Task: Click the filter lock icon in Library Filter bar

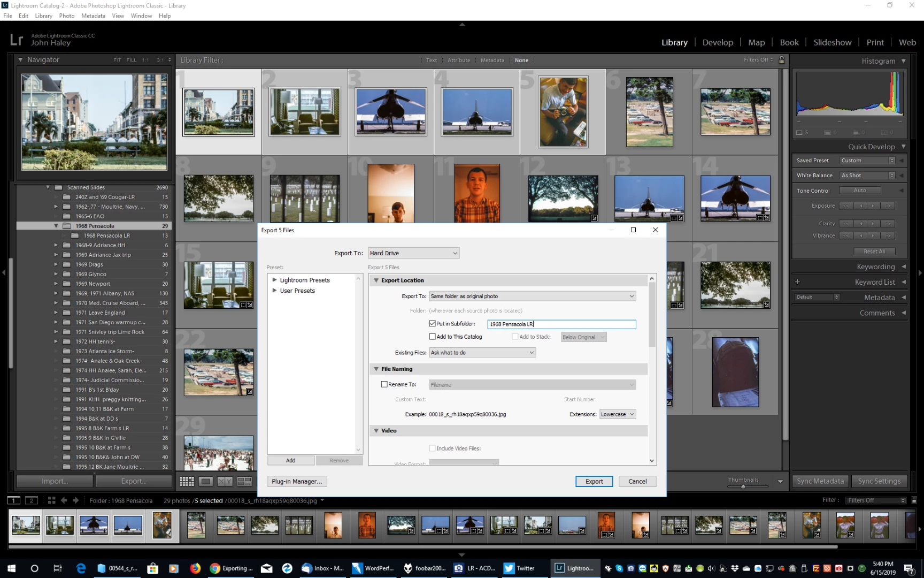Action: pyautogui.click(x=782, y=60)
